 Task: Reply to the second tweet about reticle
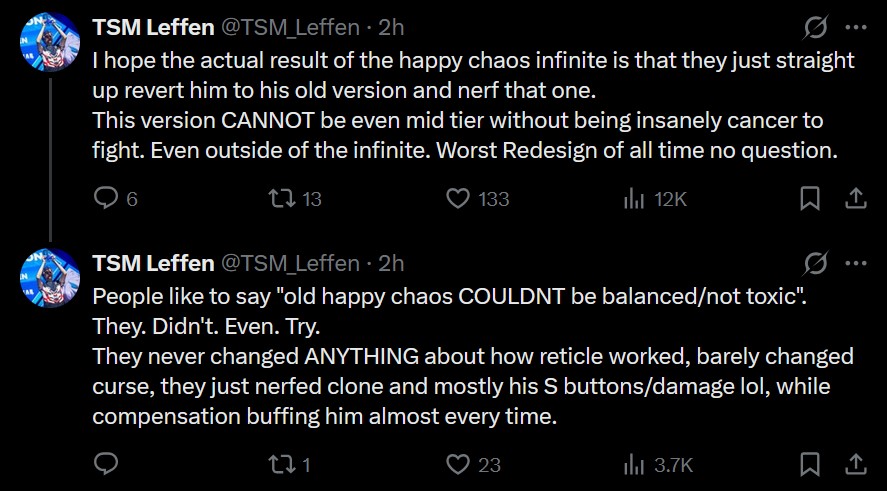[106, 464]
